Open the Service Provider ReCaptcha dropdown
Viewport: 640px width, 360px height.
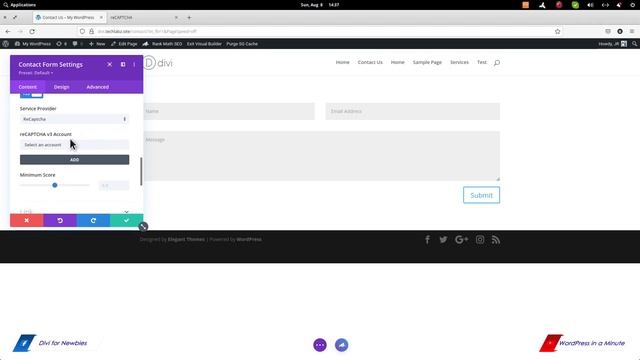click(x=74, y=119)
